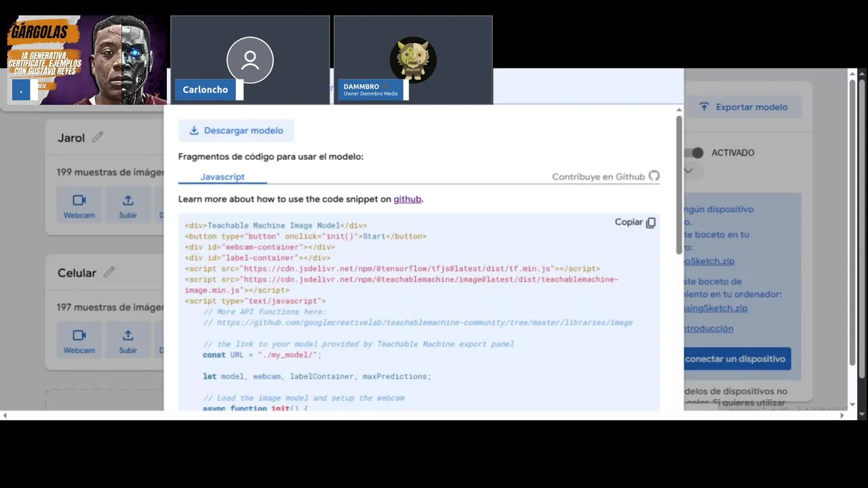
Task: Click the 'async function init()' code line
Action: pyautogui.click(x=255, y=407)
